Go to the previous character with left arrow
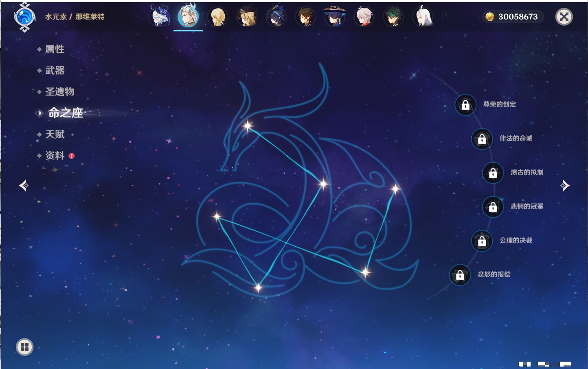The image size is (588, 369). (x=24, y=186)
